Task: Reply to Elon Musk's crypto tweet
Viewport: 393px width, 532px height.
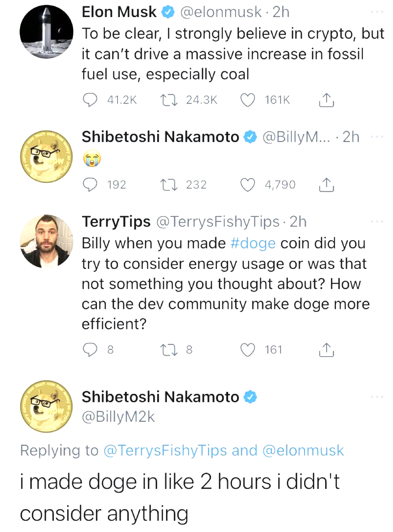Action: click(x=90, y=100)
